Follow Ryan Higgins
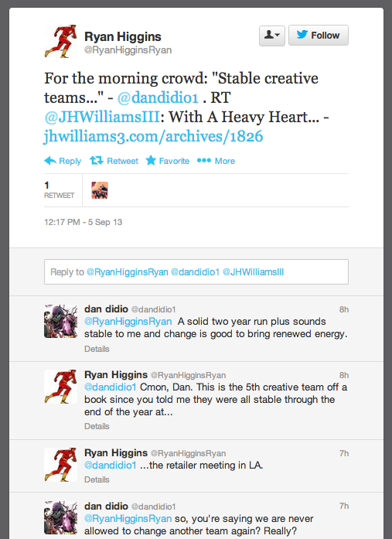This screenshot has width=392, height=539. tap(318, 35)
